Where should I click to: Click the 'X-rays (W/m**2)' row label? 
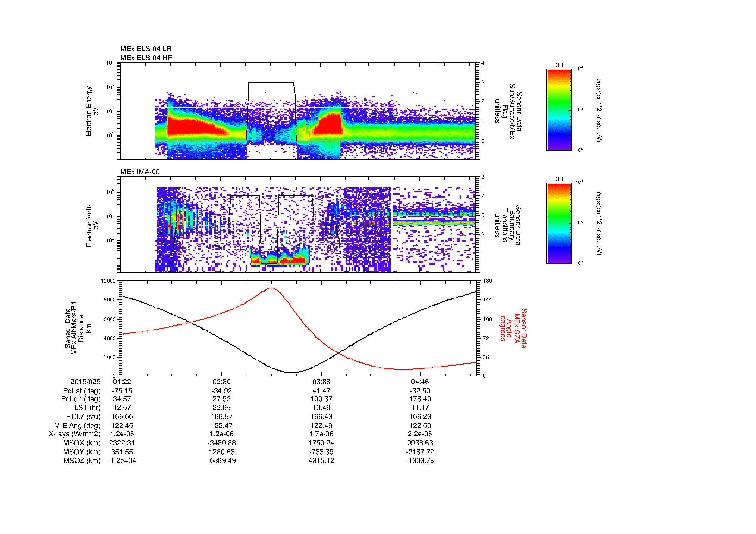pyautogui.click(x=74, y=434)
